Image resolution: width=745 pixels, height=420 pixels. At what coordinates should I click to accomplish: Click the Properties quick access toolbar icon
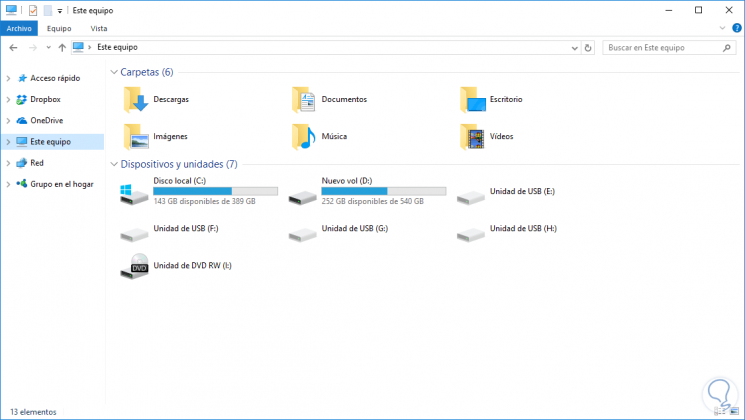[33, 10]
